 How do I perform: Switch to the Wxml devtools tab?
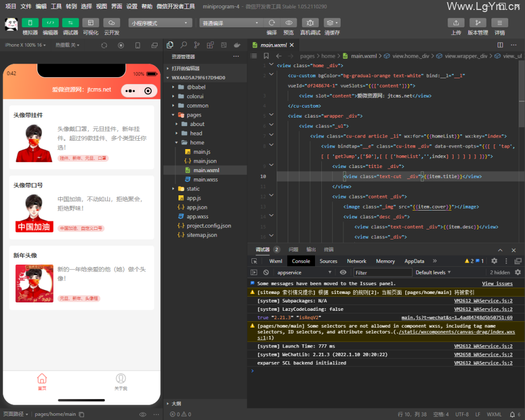276,261
